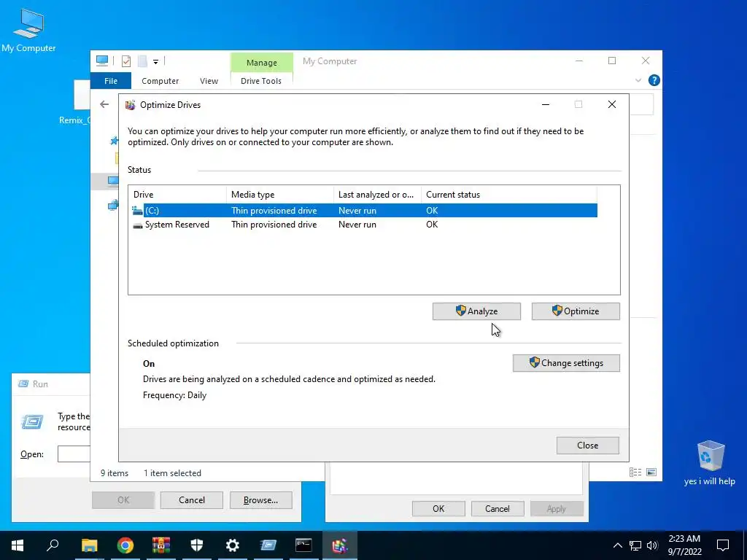Open the Computer ribbon tab
This screenshot has height=560, width=747.
tap(160, 81)
